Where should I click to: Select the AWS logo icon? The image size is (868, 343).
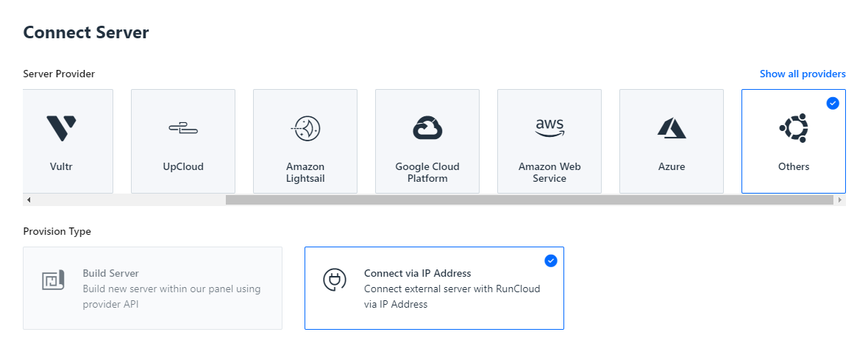coord(549,128)
